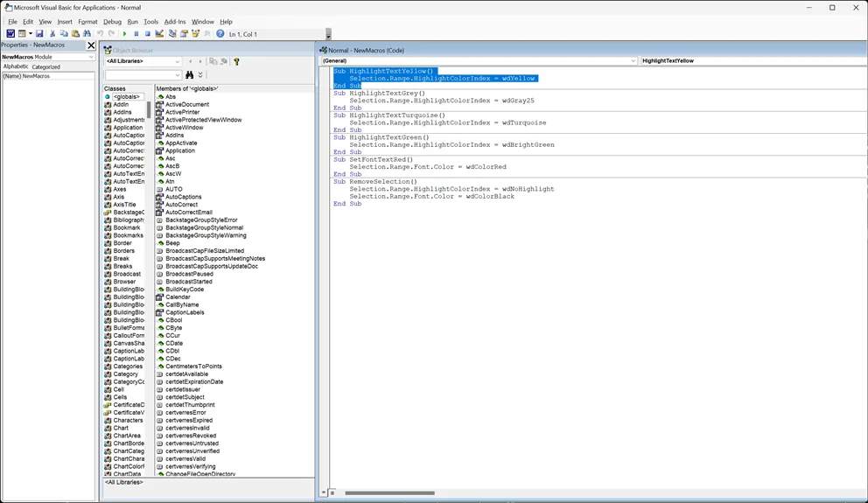Click the Redo toolbar icon
868x503 pixels.
point(111,34)
